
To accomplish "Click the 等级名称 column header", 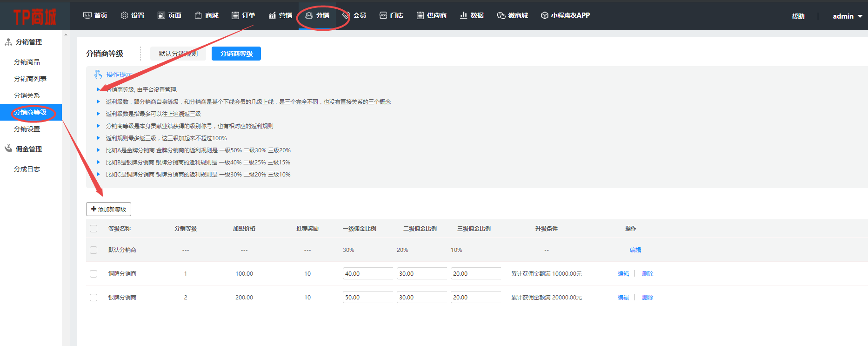I will [120, 229].
